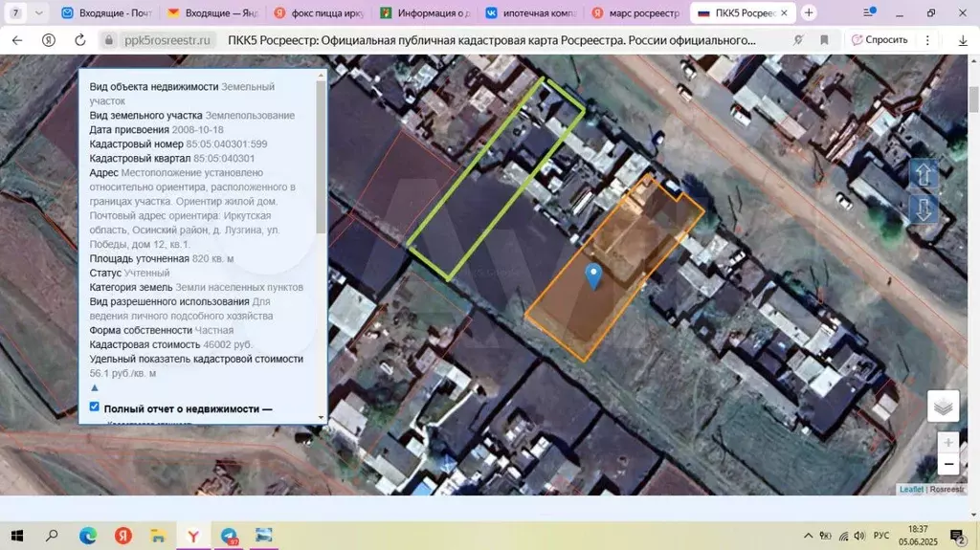Open the photo viewer taskbar icon
Screen dimensions: 980x550
coord(264,536)
